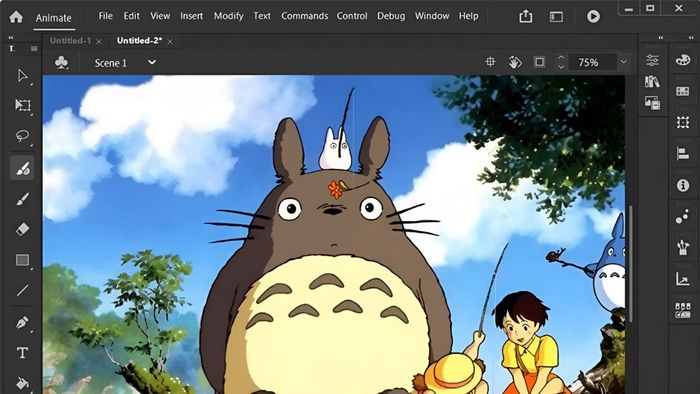The height and width of the screenshot is (394, 700).
Task: Click the zoom stepper arrows
Action: (x=561, y=62)
